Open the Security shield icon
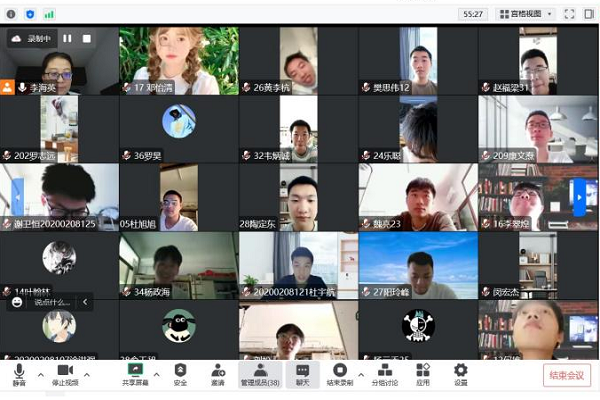The height and width of the screenshot is (400, 600). tap(181, 374)
